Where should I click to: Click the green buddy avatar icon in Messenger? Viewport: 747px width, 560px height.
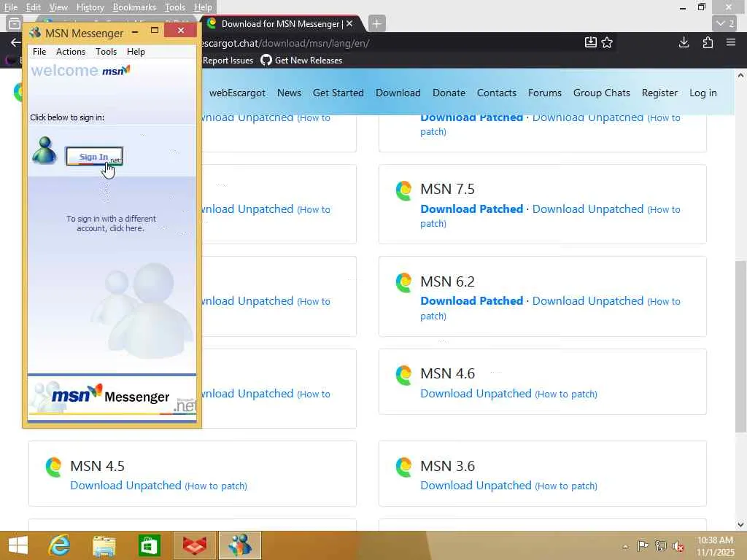44,150
